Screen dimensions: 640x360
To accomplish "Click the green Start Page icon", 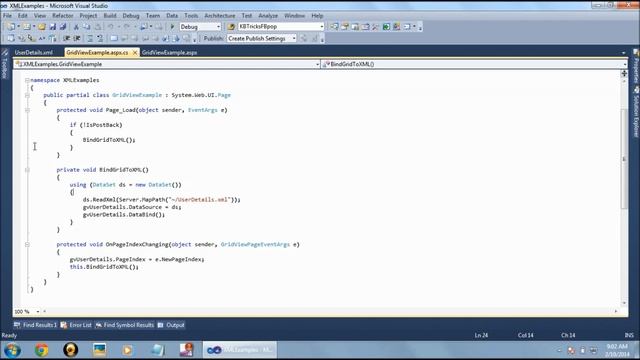I will pos(386,27).
